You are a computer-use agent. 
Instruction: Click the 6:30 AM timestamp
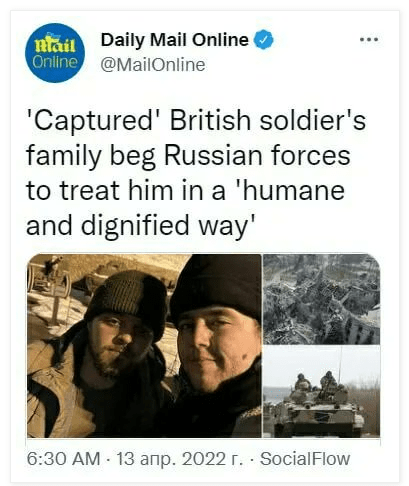coord(63,458)
